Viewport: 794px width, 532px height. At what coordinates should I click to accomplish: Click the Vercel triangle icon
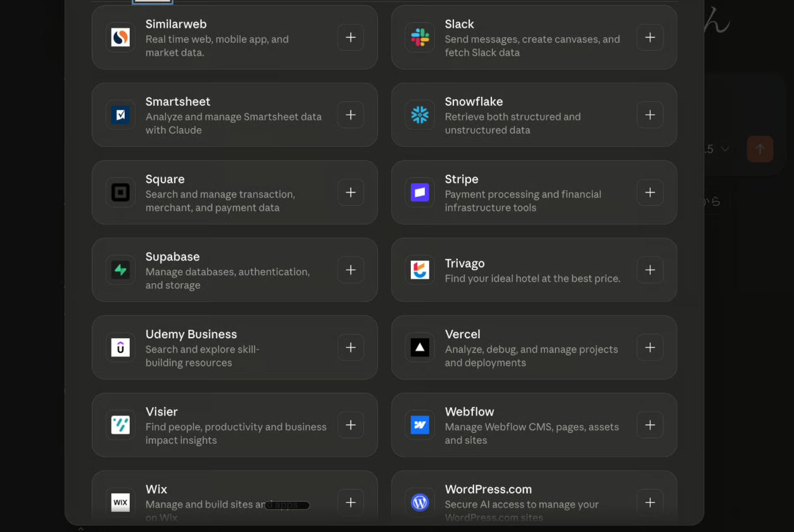pyautogui.click(x=420, y=347)
